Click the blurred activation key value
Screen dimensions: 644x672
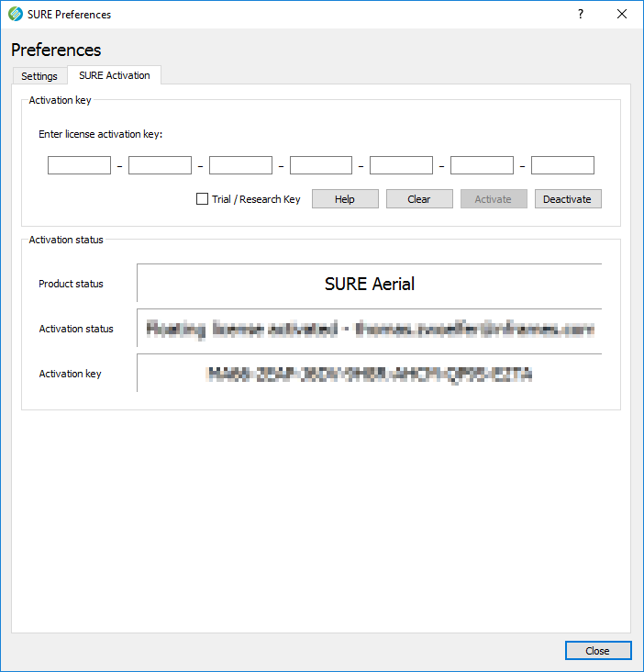[x=369, y=375]
